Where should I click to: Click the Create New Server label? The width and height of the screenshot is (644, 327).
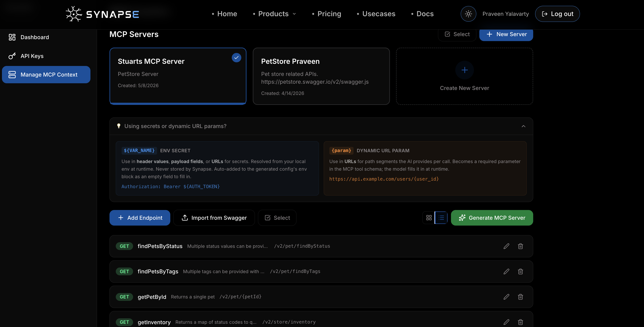(x=465, y=88)
